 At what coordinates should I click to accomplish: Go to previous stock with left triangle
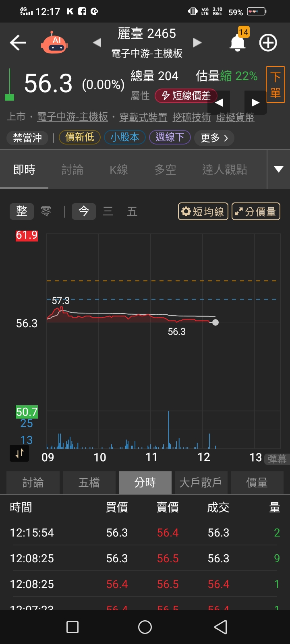97,42
